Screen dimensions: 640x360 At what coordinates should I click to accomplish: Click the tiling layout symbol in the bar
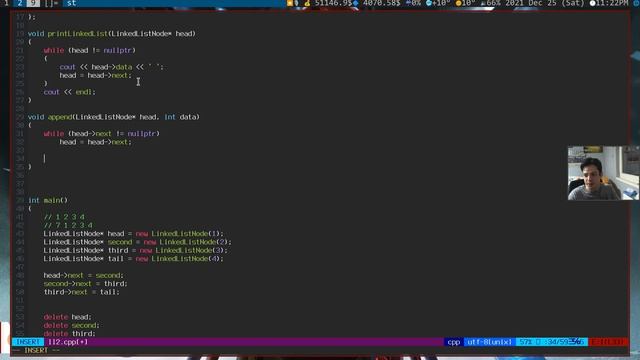51,3
